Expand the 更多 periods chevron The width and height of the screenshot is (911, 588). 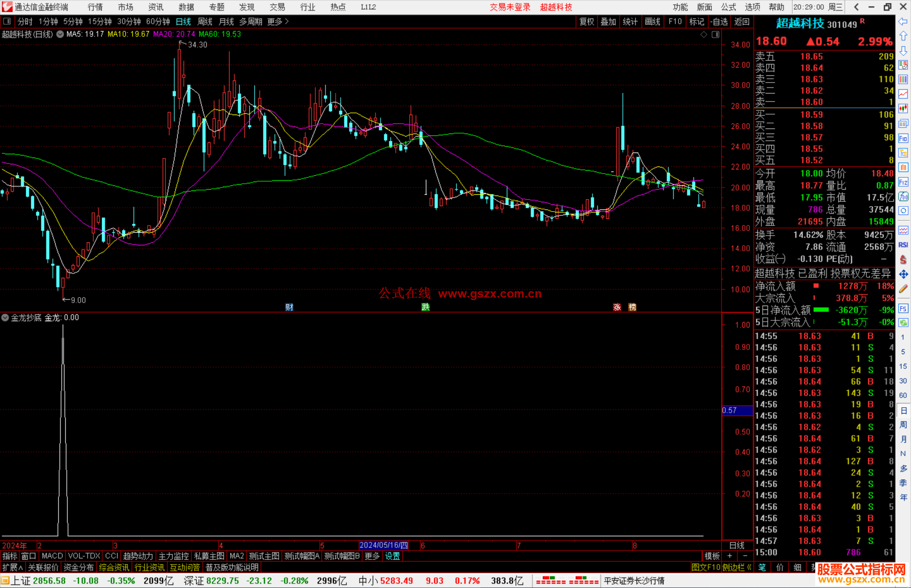287,21
